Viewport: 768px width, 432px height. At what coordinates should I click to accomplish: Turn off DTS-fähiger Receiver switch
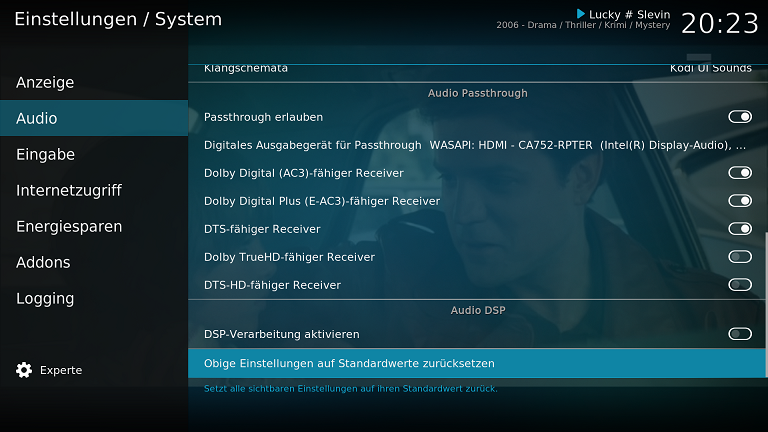[740, 228]
